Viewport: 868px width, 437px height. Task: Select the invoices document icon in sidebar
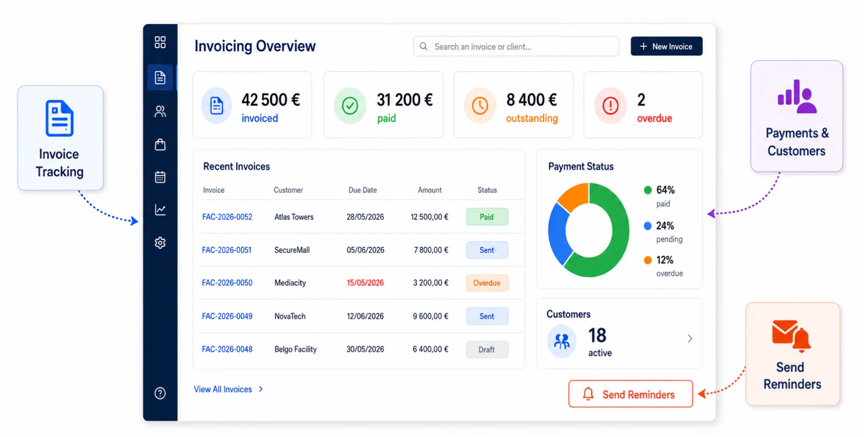point(160,77)
